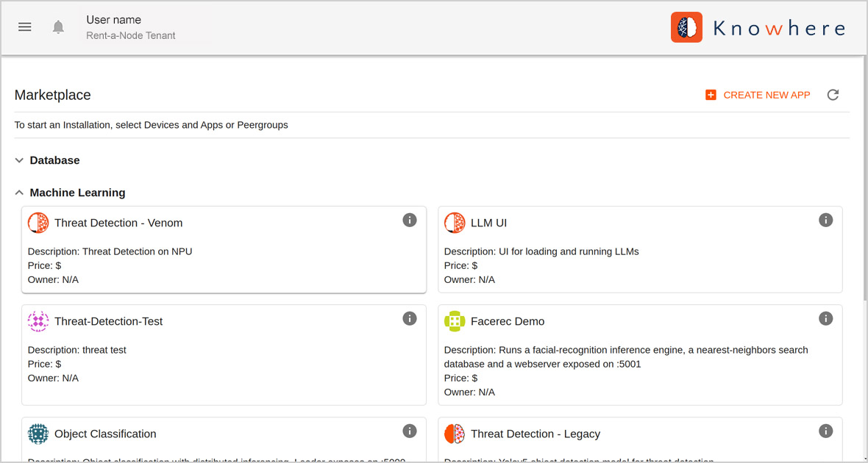Click the green Facerec Demo app icon

point(454,321)
